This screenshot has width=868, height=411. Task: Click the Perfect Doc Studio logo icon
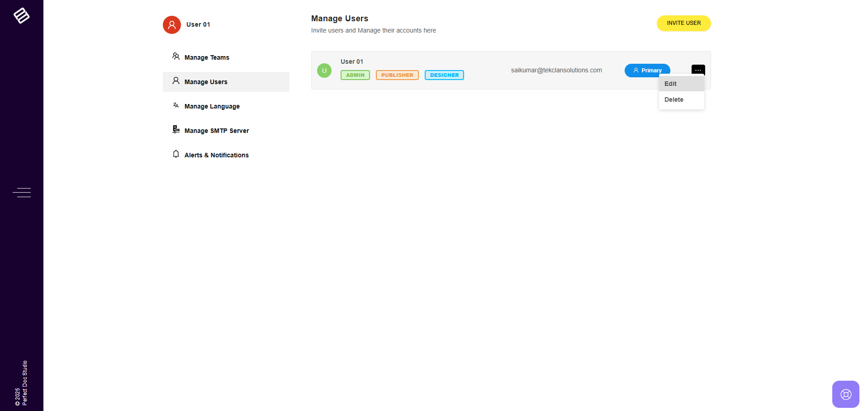click(x=21, y=15)
